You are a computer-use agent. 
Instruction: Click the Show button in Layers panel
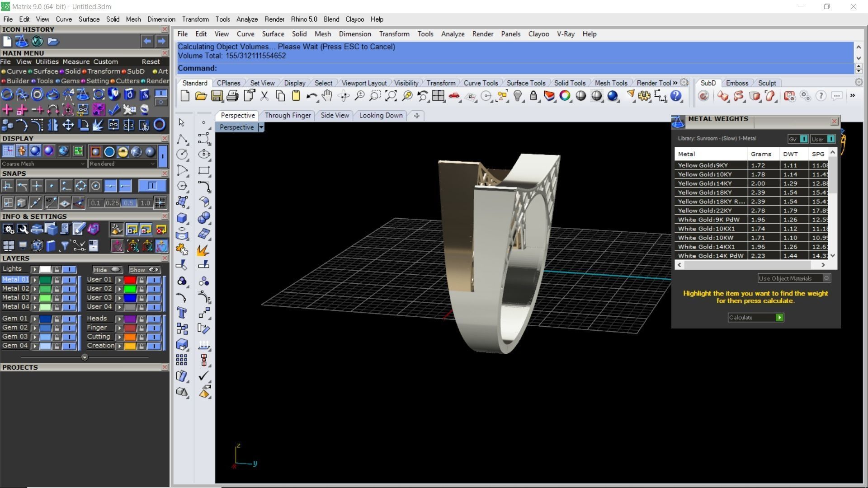[x=144, y=270]
